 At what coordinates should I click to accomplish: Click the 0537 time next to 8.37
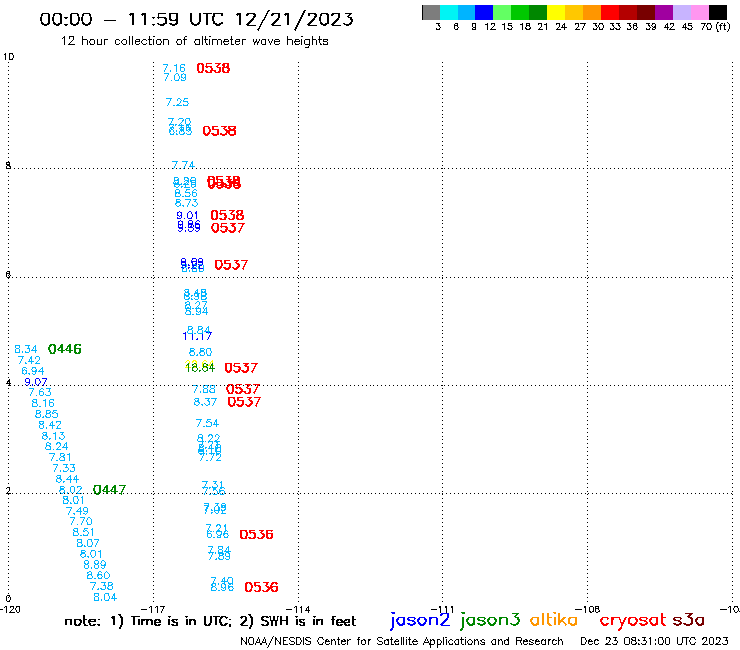coord(244,402)
